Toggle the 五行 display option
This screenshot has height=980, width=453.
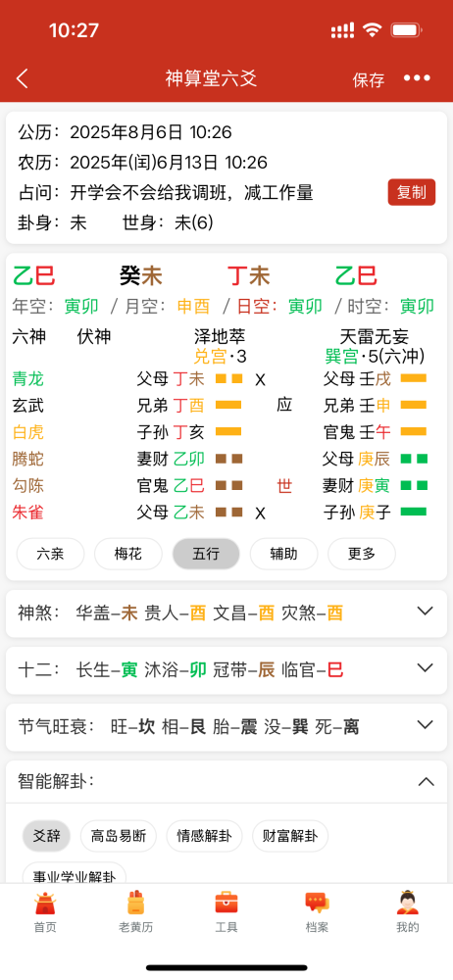pos(206,554)
